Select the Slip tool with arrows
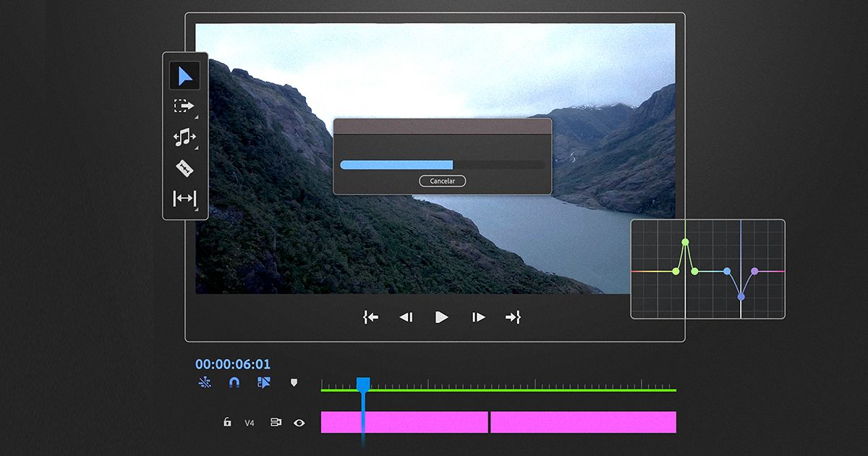Screen dimensions: 868x456 point(184,198)
